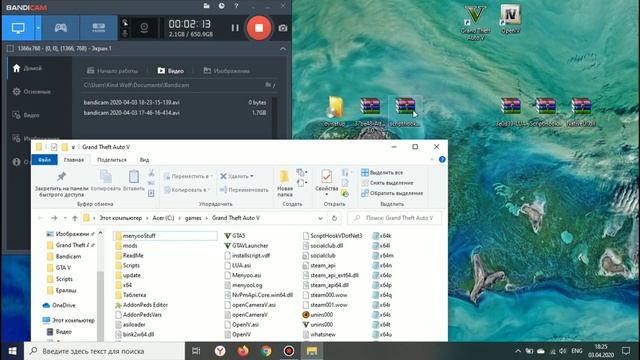Open Properties in the ribbon
640x360 pixels.
[327, 182]
